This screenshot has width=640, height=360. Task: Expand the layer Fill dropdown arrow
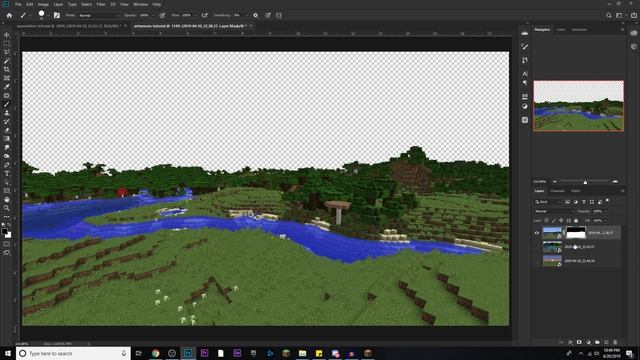coord(605,220)
